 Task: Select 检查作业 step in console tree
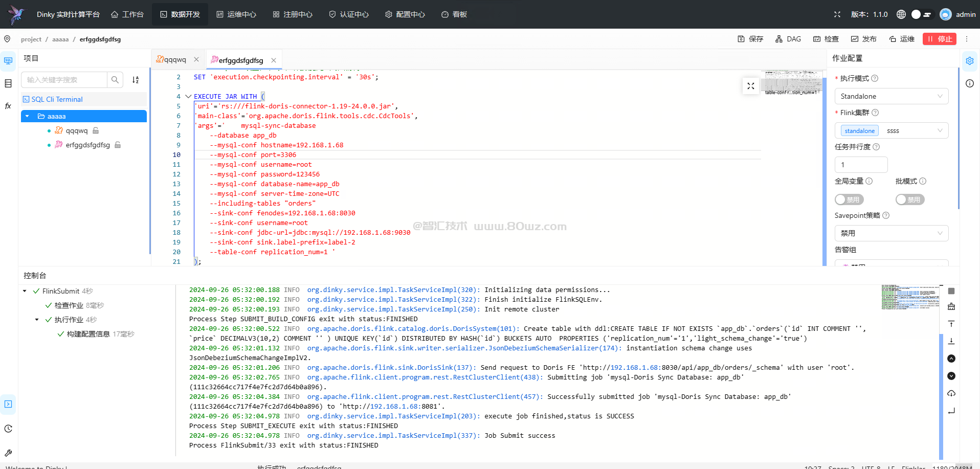point(69,305)
